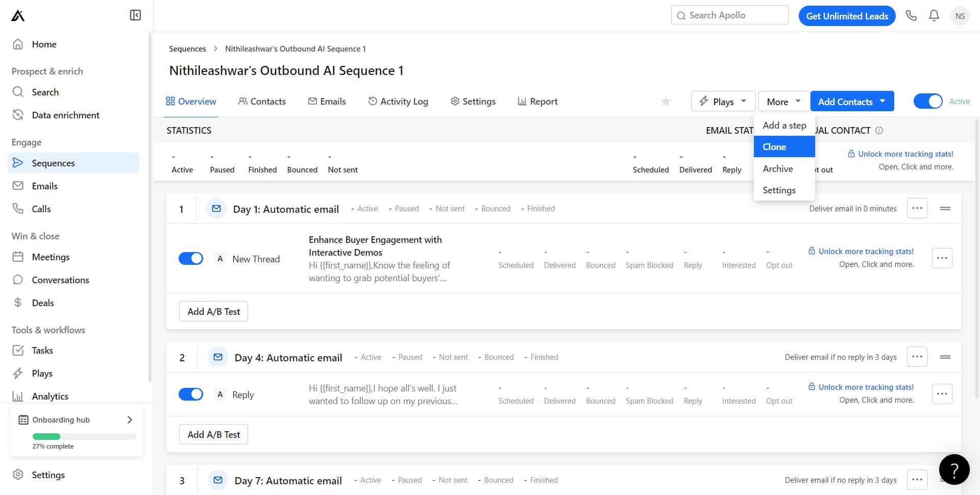Star this sequence as favorite
This screenshot has width=980, height=495.
[666, 102]
